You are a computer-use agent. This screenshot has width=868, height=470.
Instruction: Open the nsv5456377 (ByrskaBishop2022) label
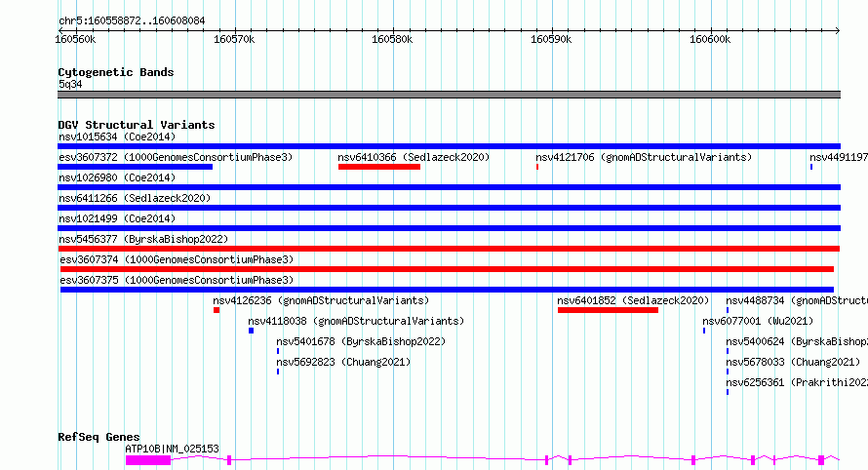tap(143, 239)
